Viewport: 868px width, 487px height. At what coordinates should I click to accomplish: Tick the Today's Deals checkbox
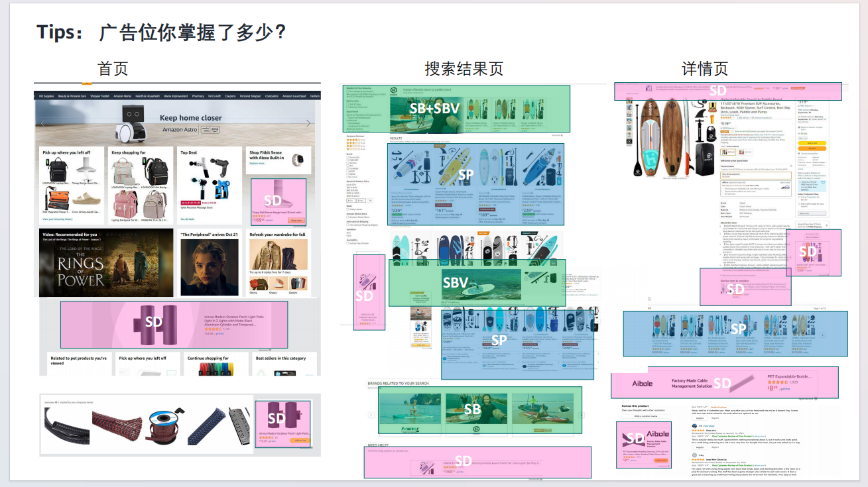click(x=349, y=207)
